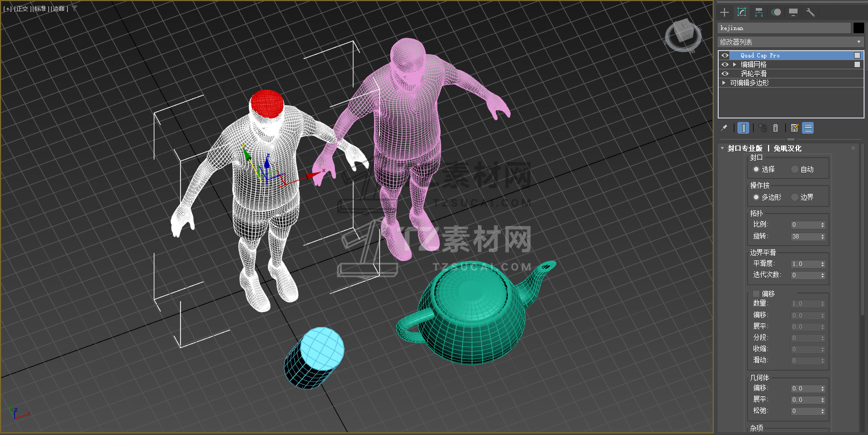The height and width of the screenshot is (435, 868).
Task: Click the viewport filter funnel icon
Action: pos(75,8)
